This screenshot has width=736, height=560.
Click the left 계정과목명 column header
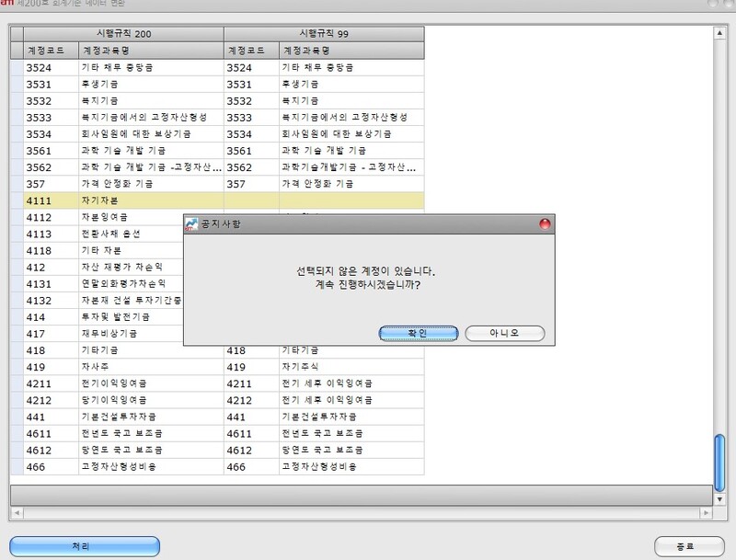[149, 50]
